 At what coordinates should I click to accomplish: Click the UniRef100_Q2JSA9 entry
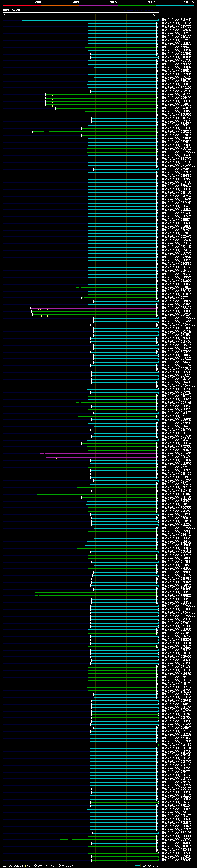pyautogui.click(x=177, y=403)
